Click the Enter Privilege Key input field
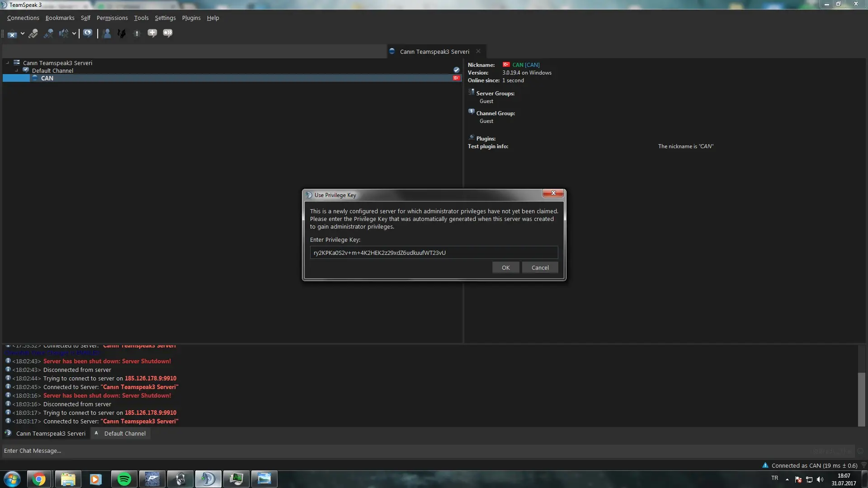Viewport: 868px width, 488px height. coord(434,253)
